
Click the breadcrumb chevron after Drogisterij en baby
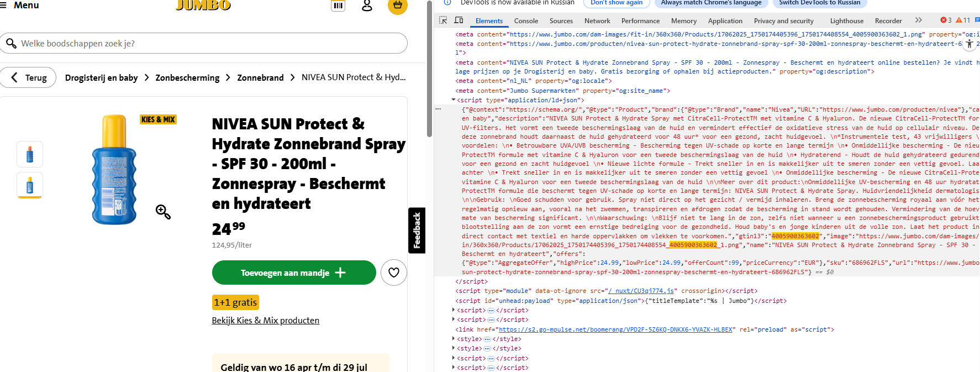pyautogui.click(x=147, y=77)
